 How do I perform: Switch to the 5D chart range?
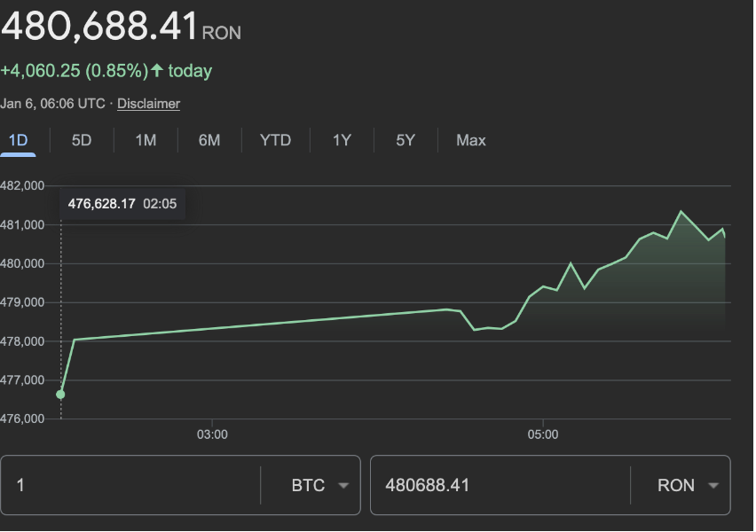82,140
